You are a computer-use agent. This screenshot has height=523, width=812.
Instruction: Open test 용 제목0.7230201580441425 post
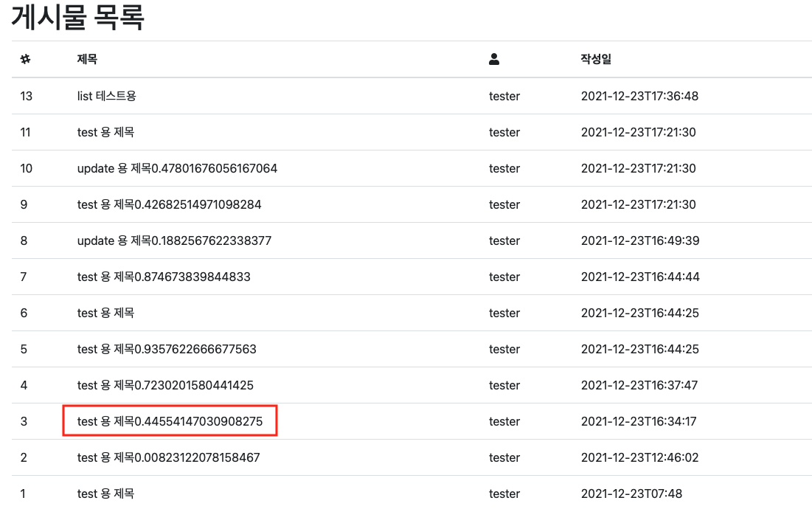pos(165,385)
